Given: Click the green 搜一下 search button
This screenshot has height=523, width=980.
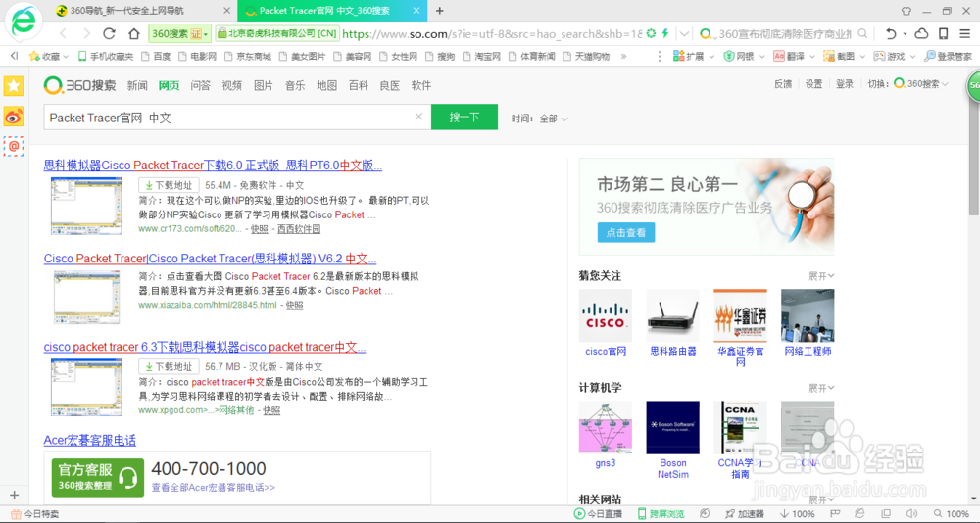Looking at the screenshot, I should click(465, 117).
